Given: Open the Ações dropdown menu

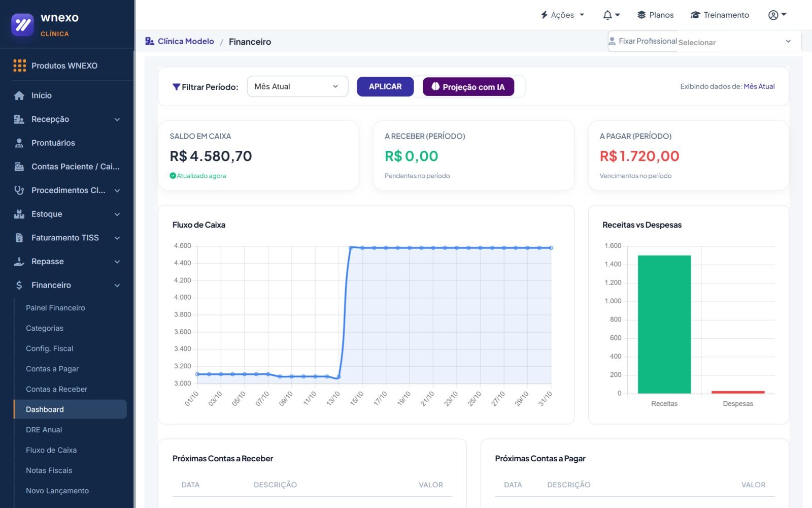Looking at the screenshot, I should click(x=563, y=15).
